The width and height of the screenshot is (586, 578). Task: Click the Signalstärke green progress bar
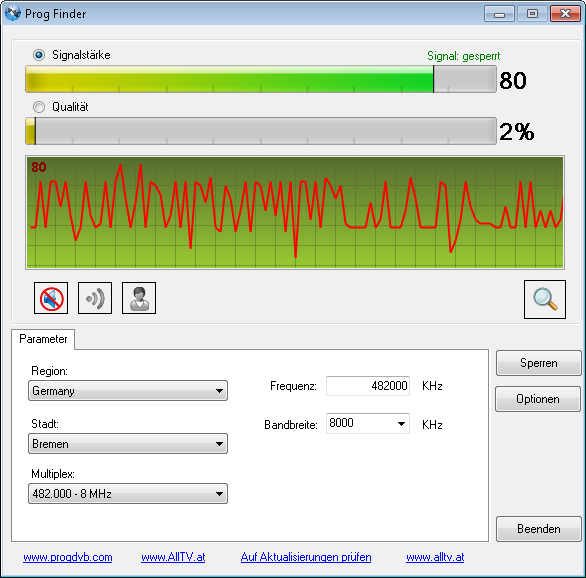pyautogui.click(x=261, y=79)
